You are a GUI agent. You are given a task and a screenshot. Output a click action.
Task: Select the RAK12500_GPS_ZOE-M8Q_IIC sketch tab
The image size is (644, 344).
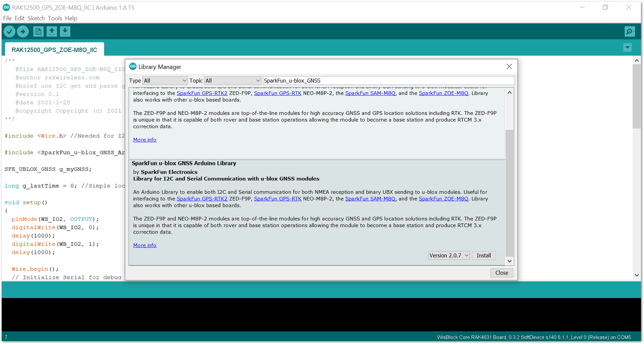tap(54, 50)
